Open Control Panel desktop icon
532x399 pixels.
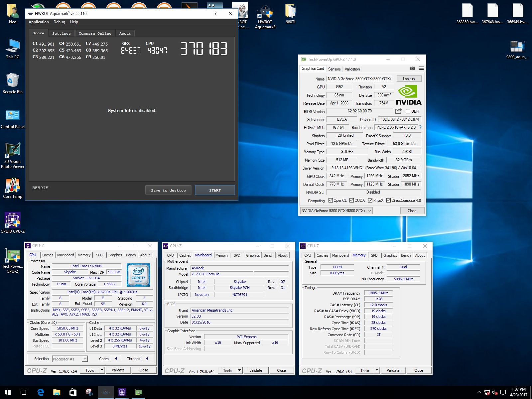coord(13,119)
